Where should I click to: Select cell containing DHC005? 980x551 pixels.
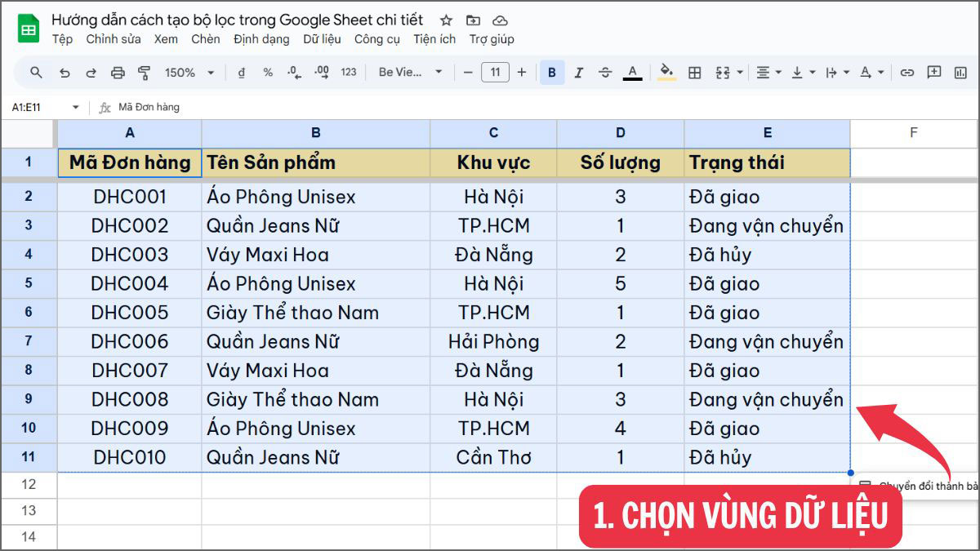coord(129,312)
